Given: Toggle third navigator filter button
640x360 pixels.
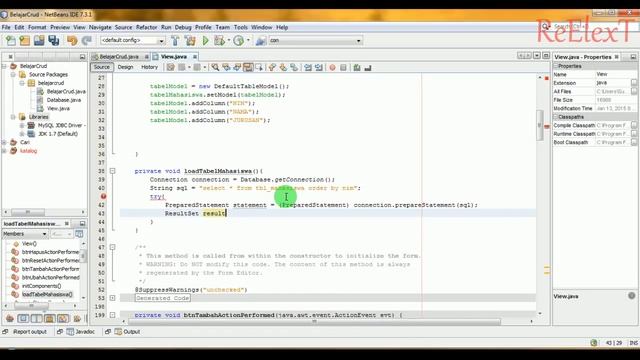Looking at the screenshot, I should (36, 318).
